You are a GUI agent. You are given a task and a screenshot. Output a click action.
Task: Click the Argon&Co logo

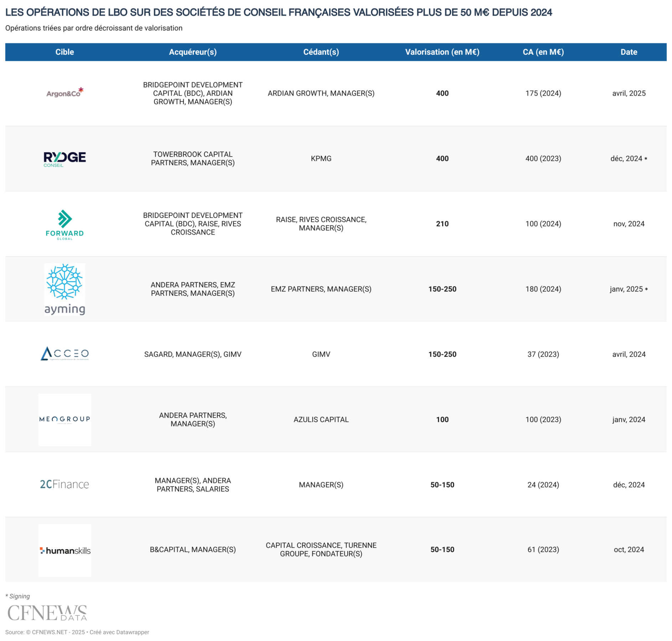tap(64, 93)
